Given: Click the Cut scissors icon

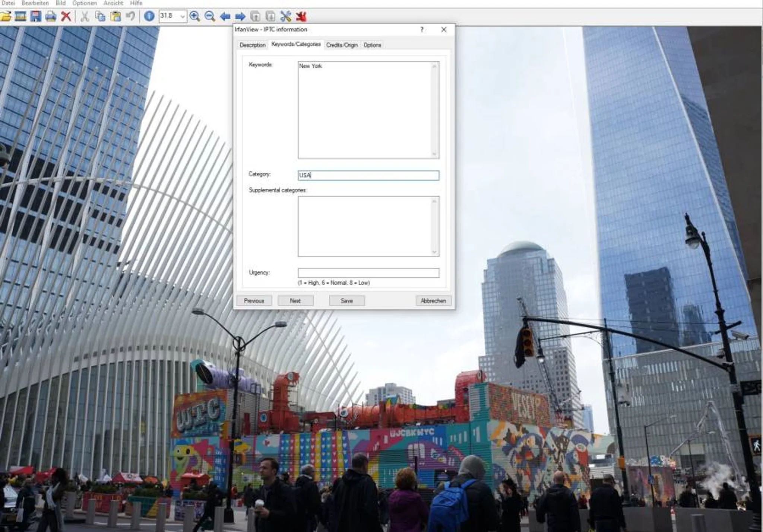Looking at the screenshot, I should pos(85,16).
